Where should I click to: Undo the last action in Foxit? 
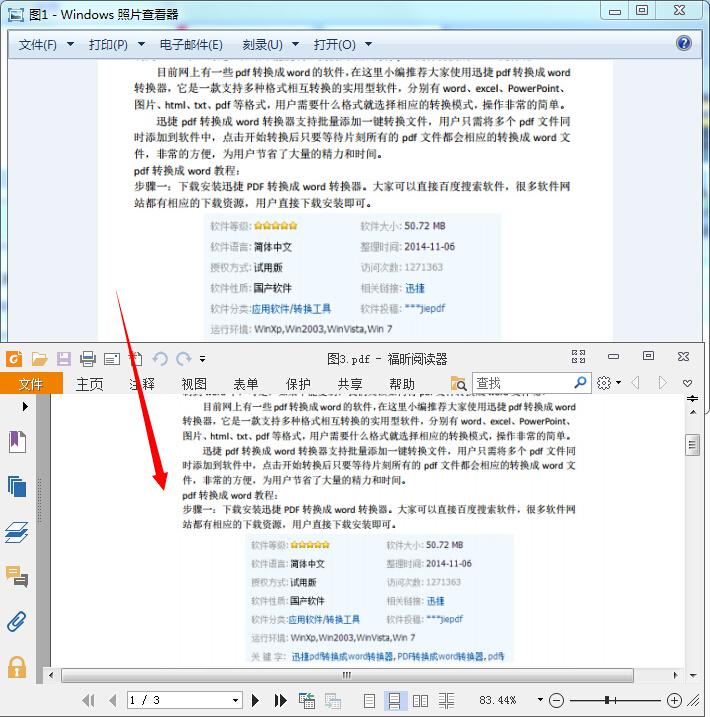(160, 359)
